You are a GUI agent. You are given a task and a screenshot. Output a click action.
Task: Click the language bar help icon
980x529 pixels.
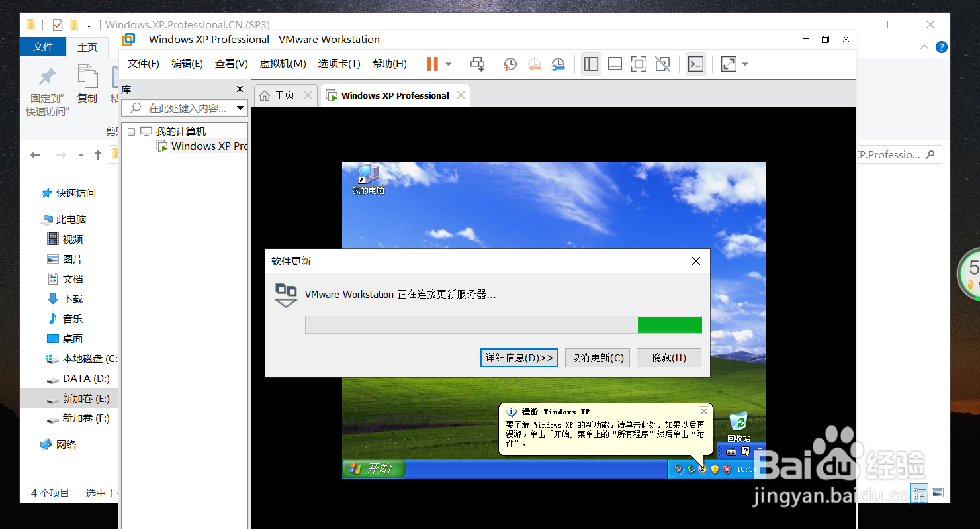click(x=745, y=451)
